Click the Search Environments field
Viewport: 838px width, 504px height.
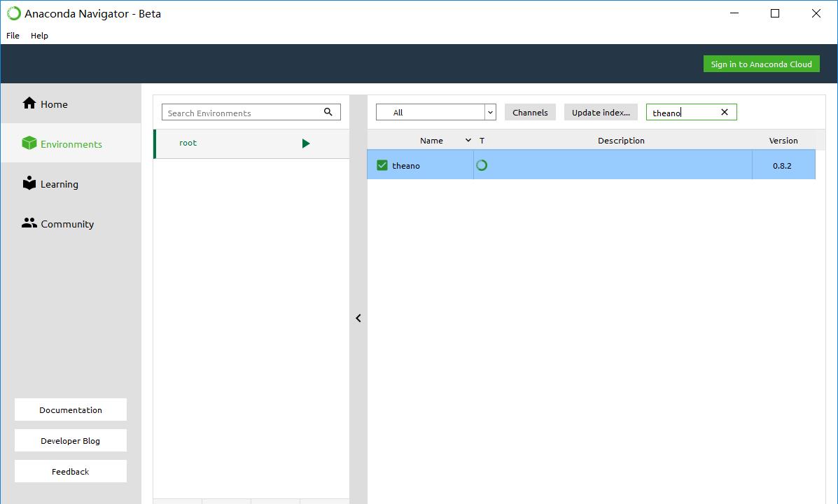251,112
